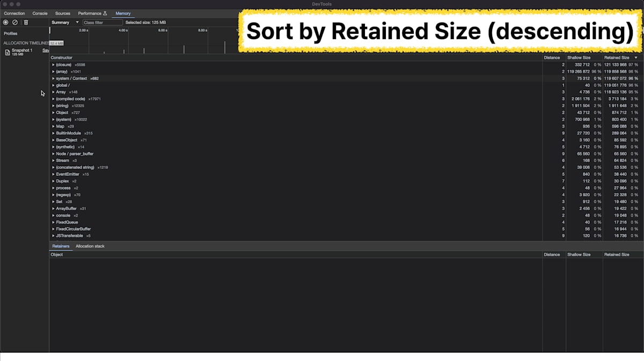This screenshot has height=361, width=644.
Task: Select the Set x28 row
Action: coord(346,202)
